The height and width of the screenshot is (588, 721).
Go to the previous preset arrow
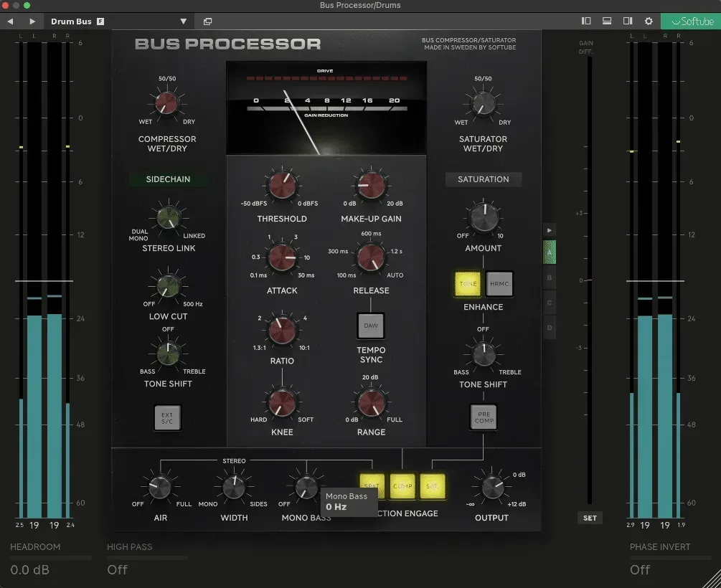pos(10,21)
